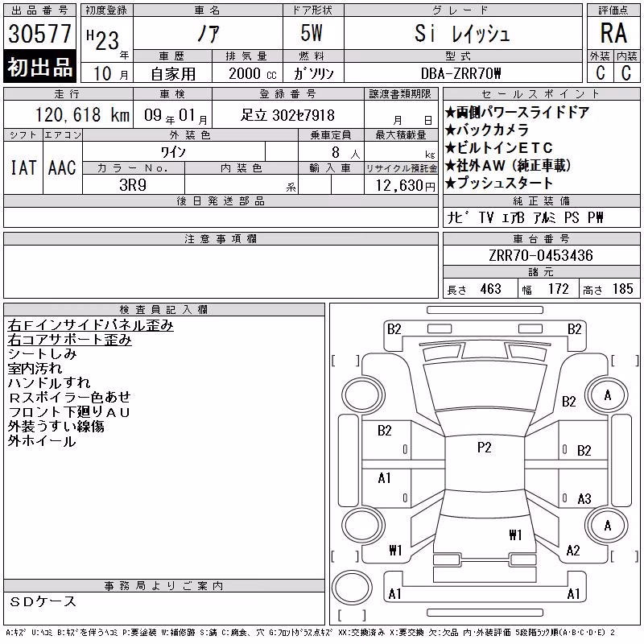
Task: Click the ★バックカメラ sales point line
Action: pos(487,130)
